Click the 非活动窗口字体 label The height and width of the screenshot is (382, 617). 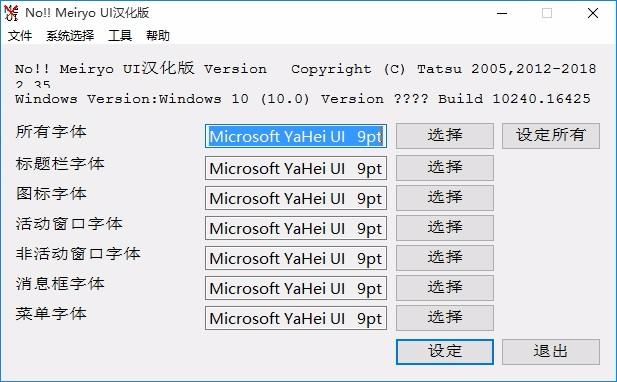pos(78,253)
